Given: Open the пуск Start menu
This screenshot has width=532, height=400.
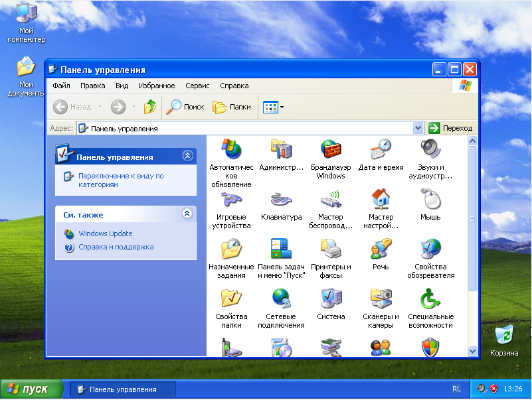Looking at the screenshot, I should [x=32, y=389].
